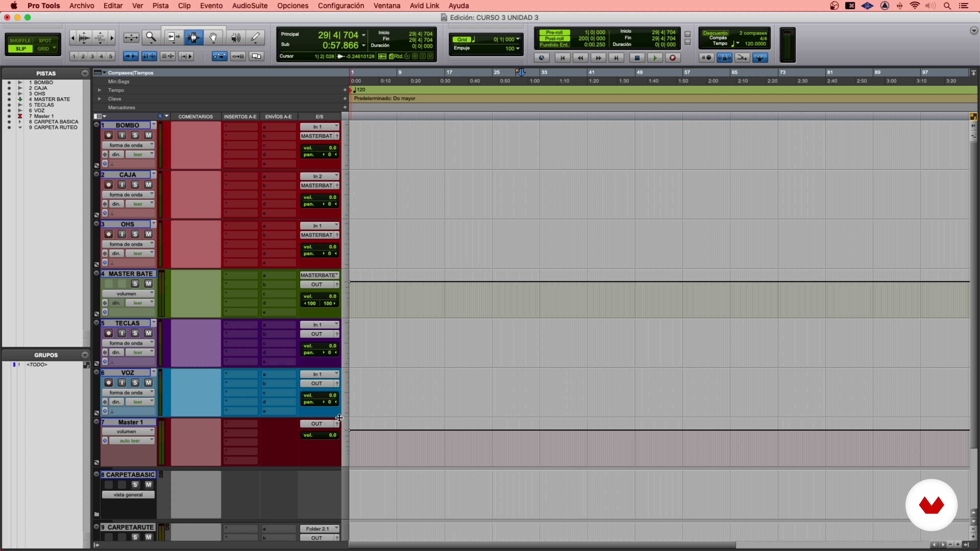Open the Ventana menu
This screenshot has width=980, height=551.
coord(387,6)
